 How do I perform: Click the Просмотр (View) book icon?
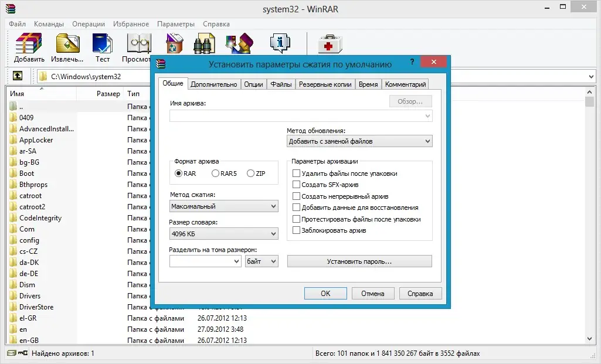(139, 43)
